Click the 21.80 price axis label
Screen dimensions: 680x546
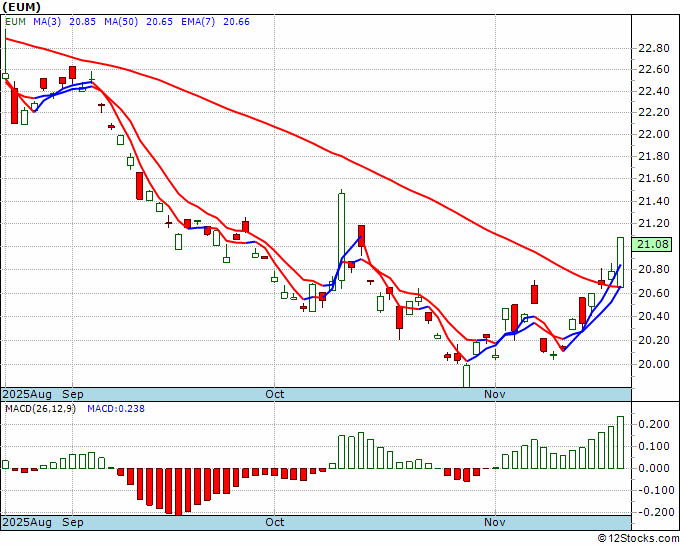pyautogui.click(x=654, y=156)
